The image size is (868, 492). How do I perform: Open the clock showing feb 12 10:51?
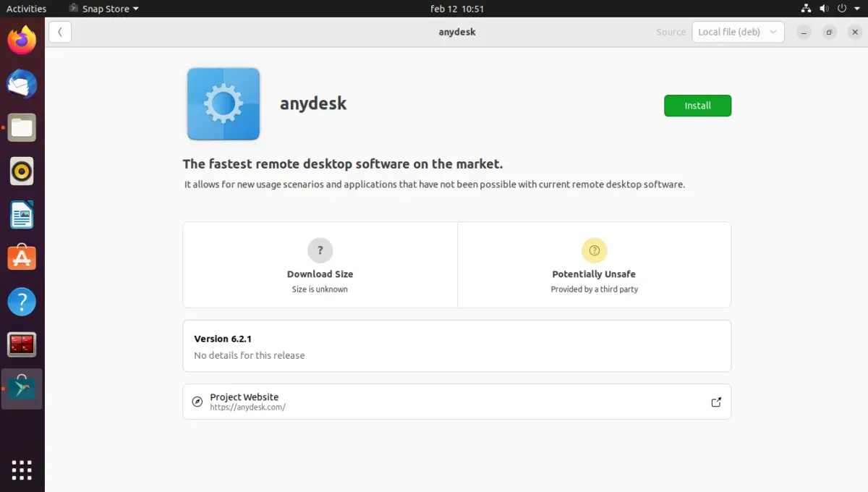[x=457, y=9]
